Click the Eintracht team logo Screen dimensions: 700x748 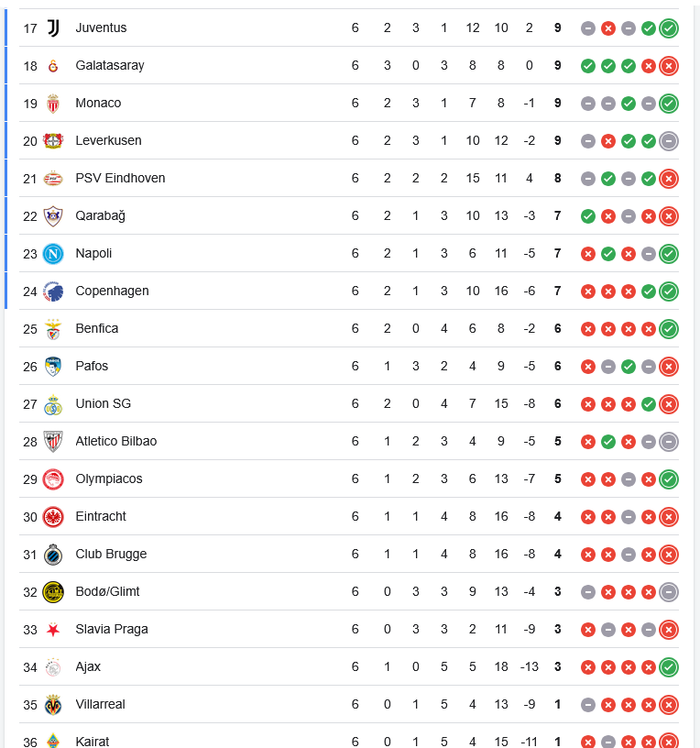[53, 517]
